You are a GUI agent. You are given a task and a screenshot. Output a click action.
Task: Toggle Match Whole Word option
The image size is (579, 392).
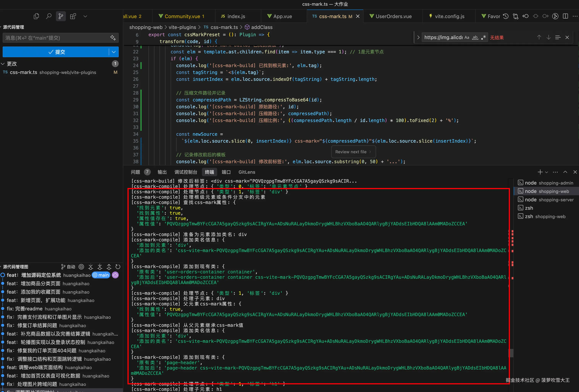point(475,37)
